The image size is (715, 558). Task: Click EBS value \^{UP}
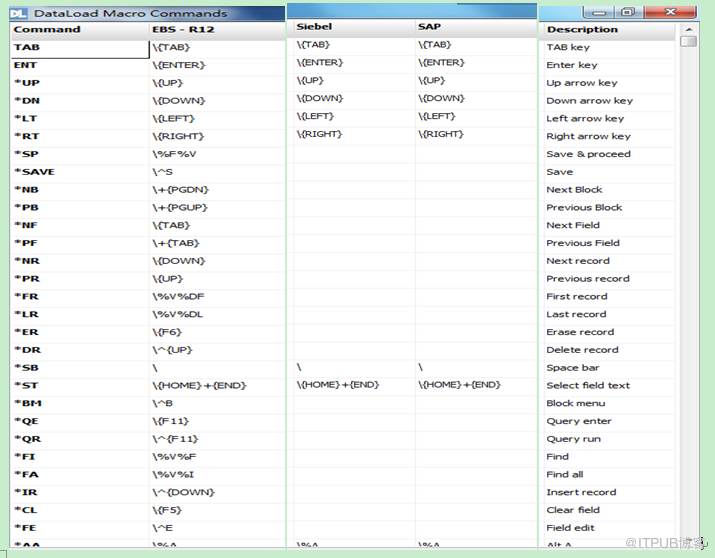(x=172, y=350)
